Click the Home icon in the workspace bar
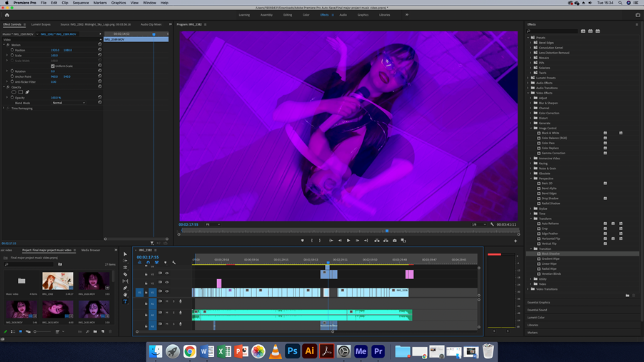 tap(7, 14)
